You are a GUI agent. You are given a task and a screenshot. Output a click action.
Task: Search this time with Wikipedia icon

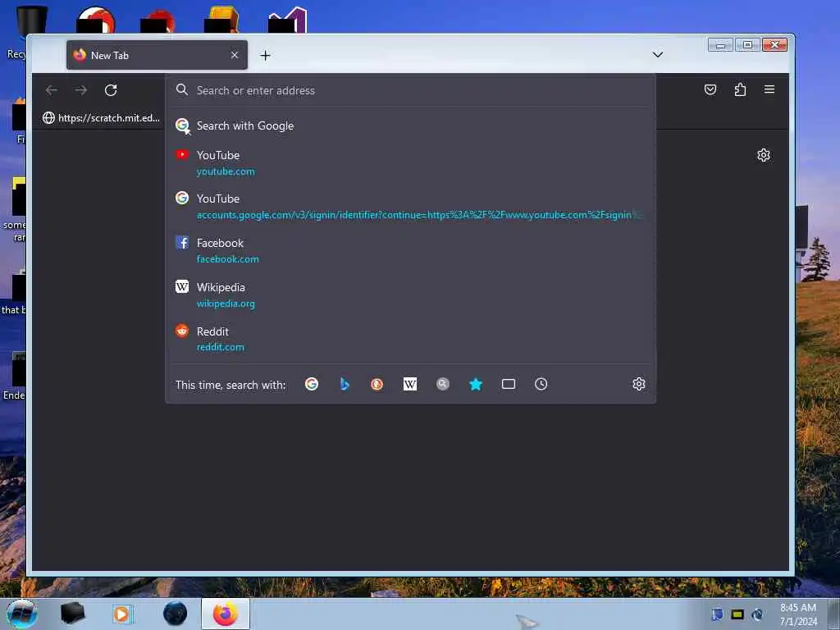click(410, 384)
